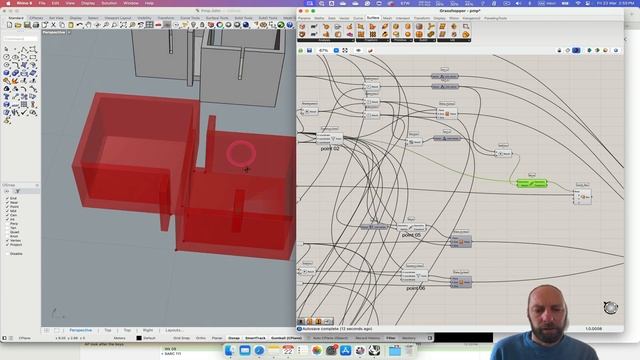Click the Copy icon in Rhino toolbar

coord(62,25)
